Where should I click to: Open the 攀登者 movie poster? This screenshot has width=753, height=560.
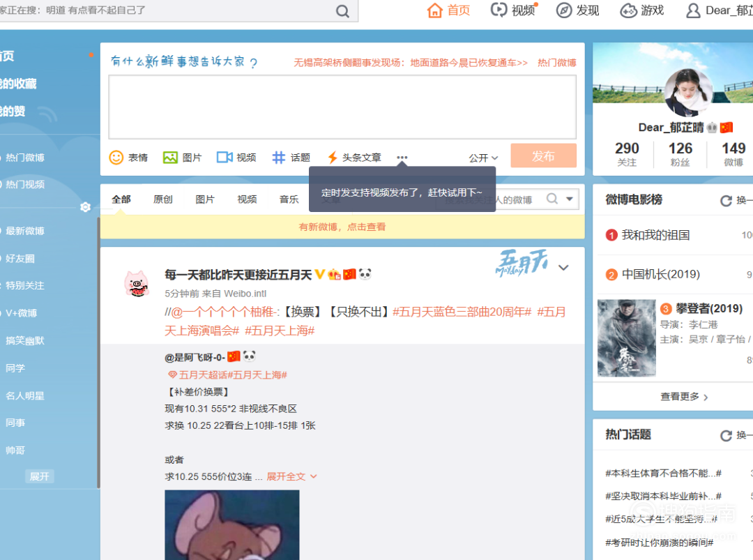pos(626,338)
